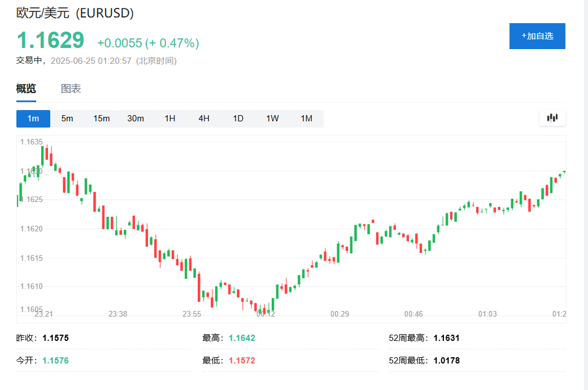This screenshot has width=588, height=390.
Task: Click the 23:38 time axis label
Action: tap(117, 314)
